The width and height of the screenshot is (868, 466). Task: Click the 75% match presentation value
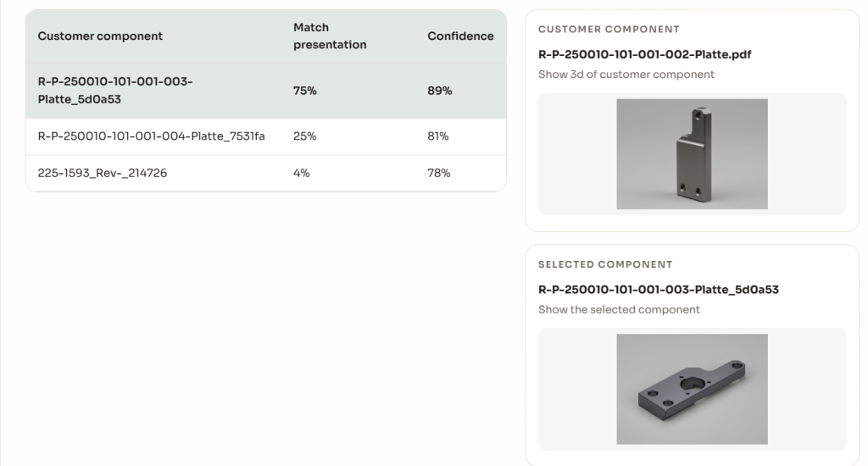coord(305,91)
